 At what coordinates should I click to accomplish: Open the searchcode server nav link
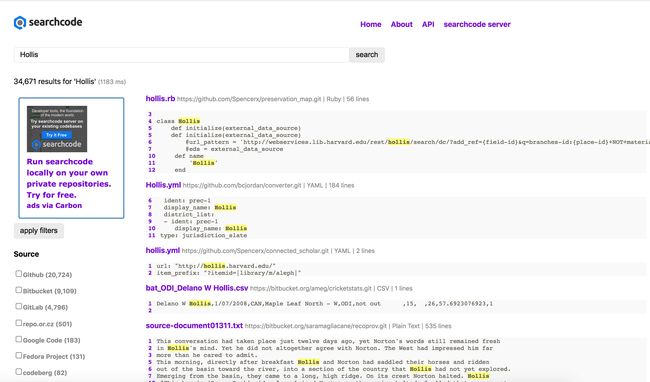pos(477,24)
